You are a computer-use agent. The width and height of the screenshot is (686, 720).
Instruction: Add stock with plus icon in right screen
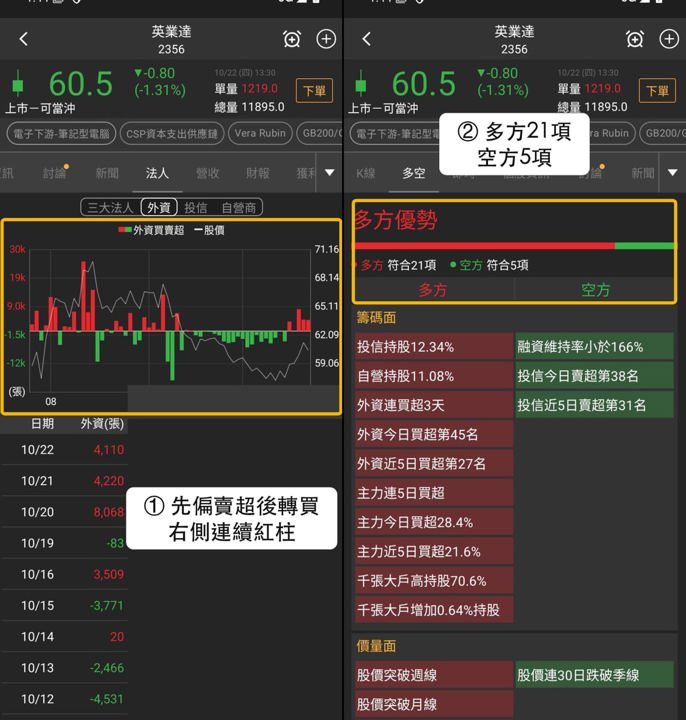669,39
